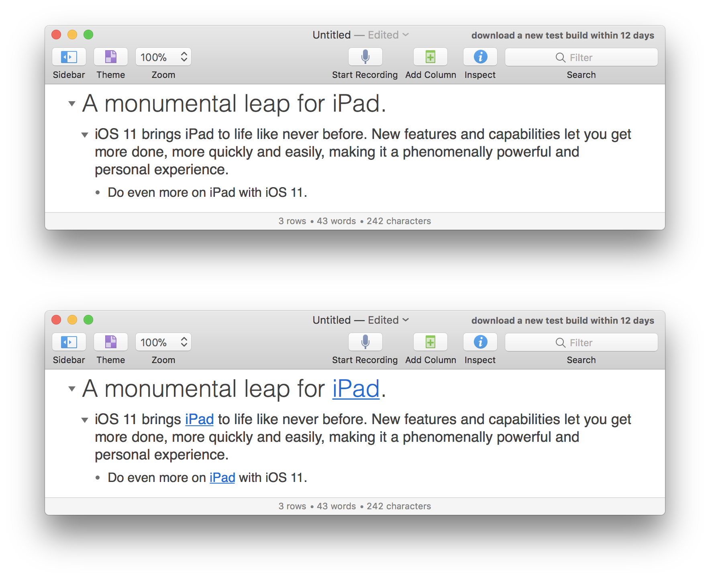Click the magnifier icon in bottom window Filter field
710x588 pixels.
tap(561, 343)
